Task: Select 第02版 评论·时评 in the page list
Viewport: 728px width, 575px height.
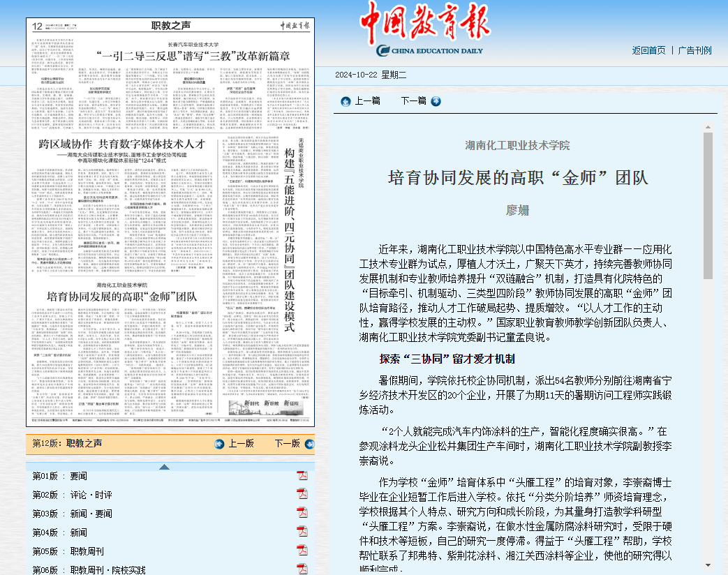Action: tap(72, 495)
